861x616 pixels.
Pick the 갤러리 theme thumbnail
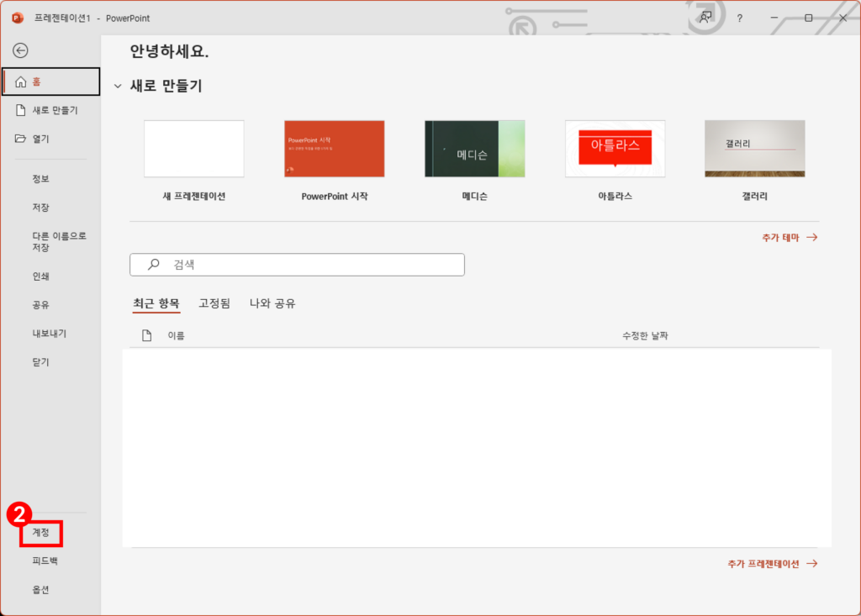[x=755, y=149]
